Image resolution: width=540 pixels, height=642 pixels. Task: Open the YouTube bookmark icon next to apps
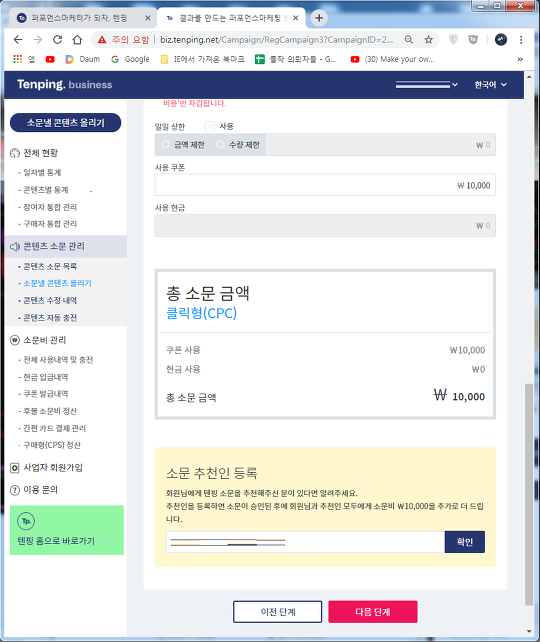click(50, 59)
